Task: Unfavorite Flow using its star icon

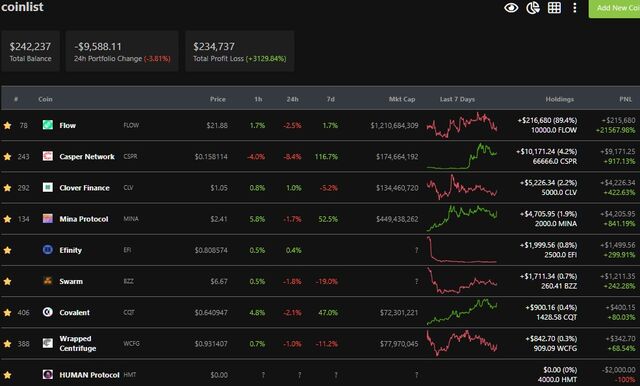Action: (7, 126)
